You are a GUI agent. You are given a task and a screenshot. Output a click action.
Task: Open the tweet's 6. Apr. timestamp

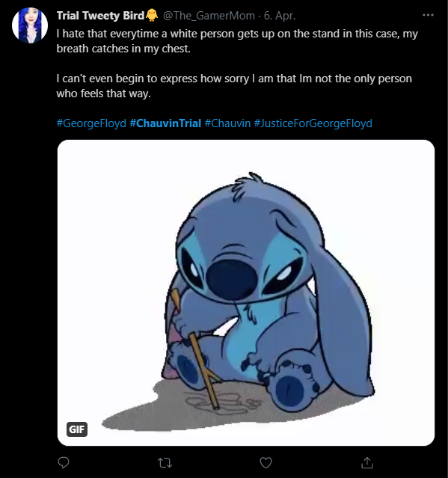tap(280, 16)
